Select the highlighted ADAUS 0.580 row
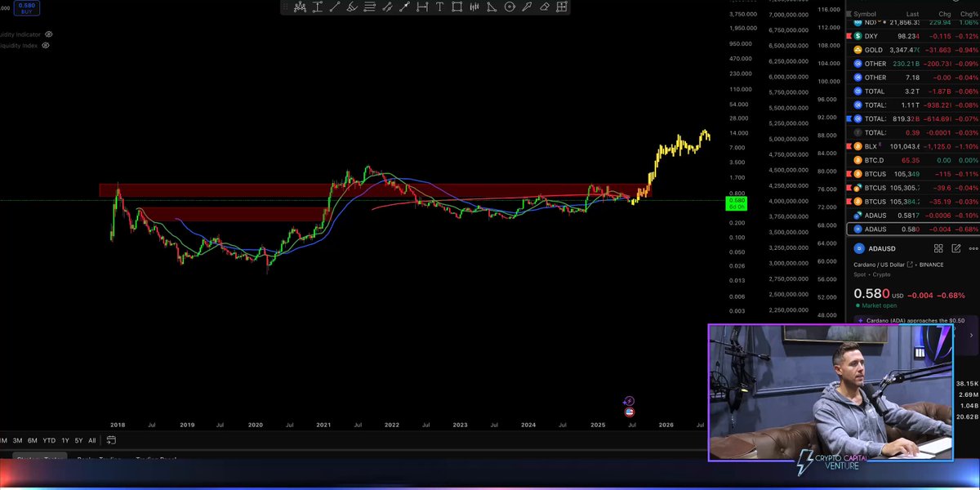 913,229
